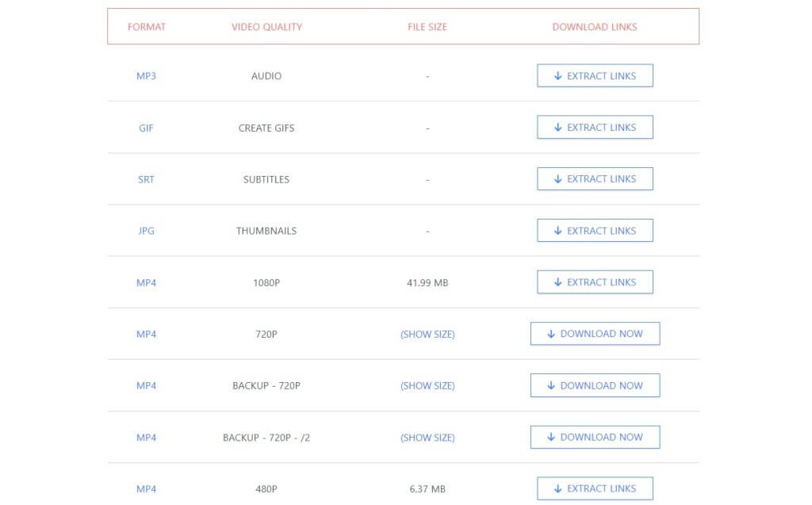This screenshot has width=812, height=505.
Task: Show file size for 720P row
Action: tap(427, 335)
